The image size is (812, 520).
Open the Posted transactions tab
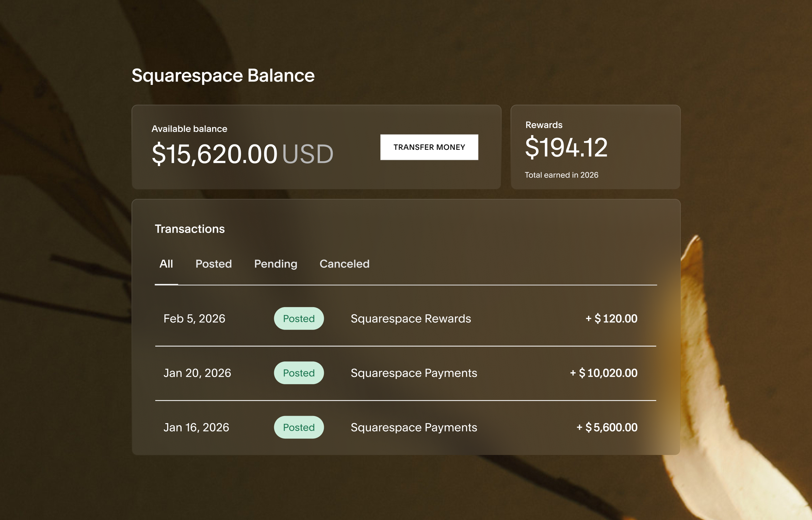pyautogui.click(x=213, y=264)
